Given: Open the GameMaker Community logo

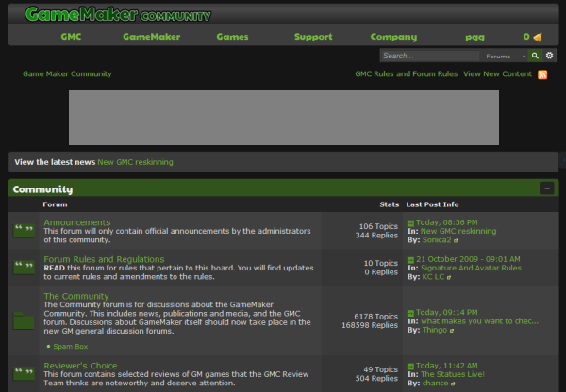Looking at the screenshot, I should point(118,14).
